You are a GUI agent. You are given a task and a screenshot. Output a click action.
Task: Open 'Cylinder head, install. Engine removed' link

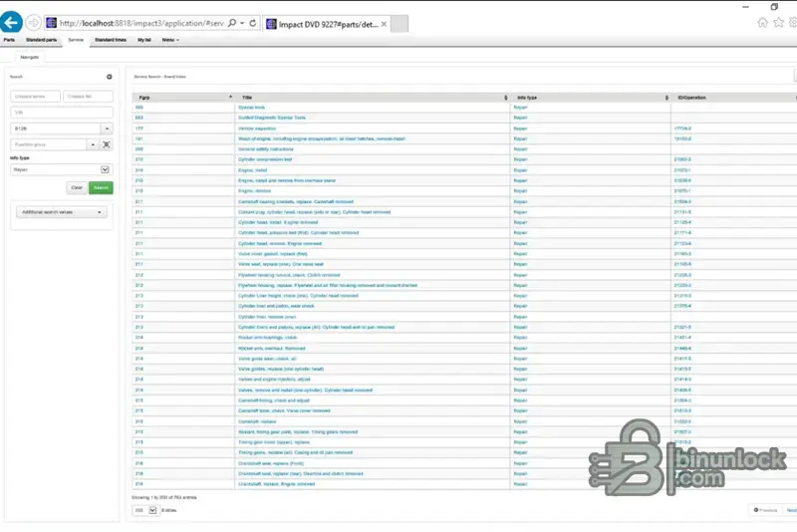278,222
